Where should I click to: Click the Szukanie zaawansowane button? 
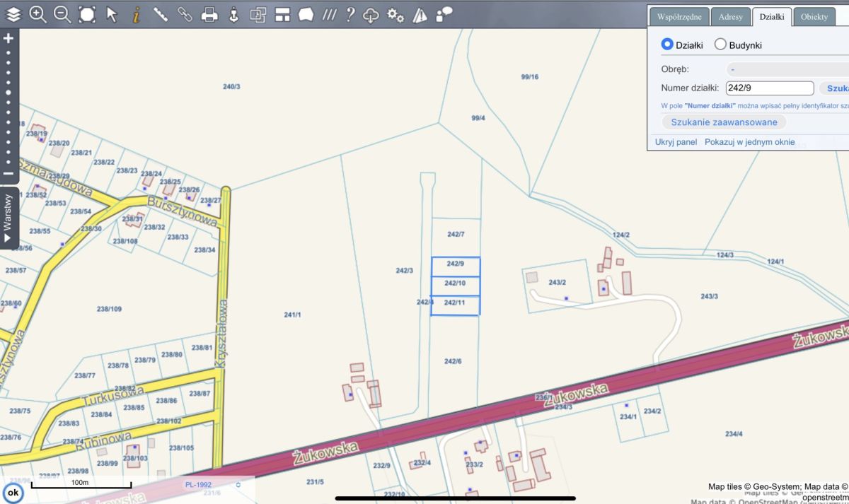click(x=724, y=122)
